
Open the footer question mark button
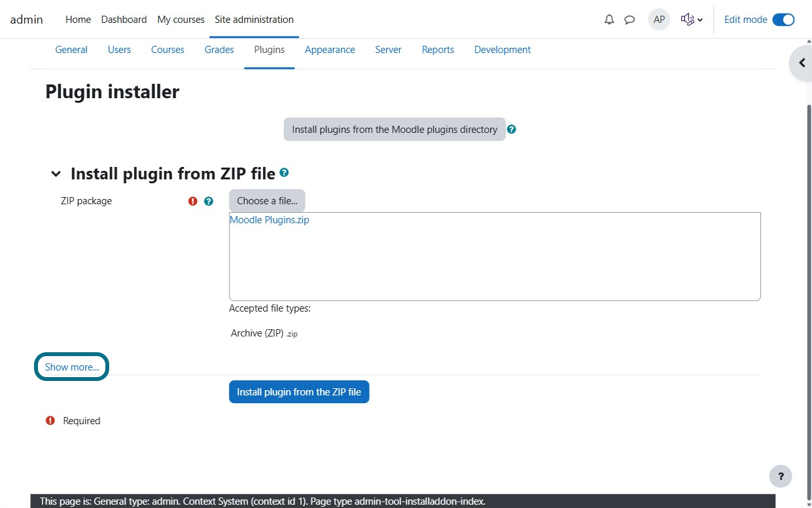click(x=781, y=476)
